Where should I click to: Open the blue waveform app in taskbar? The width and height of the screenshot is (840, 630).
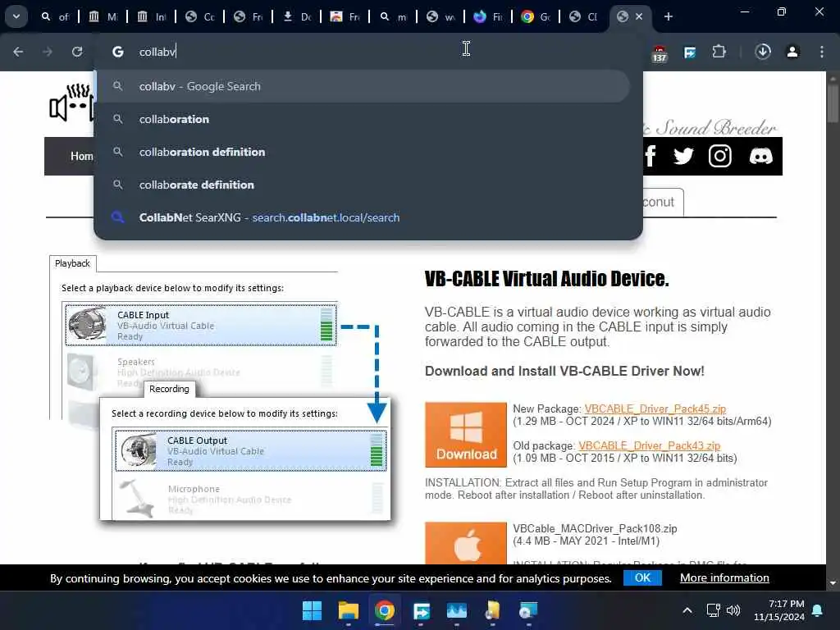tap(456, 610)
